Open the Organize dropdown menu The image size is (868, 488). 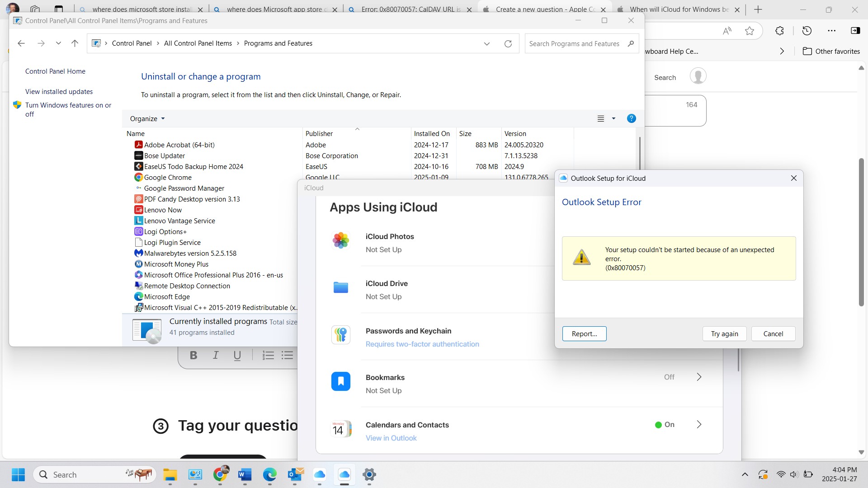(147, 118)
